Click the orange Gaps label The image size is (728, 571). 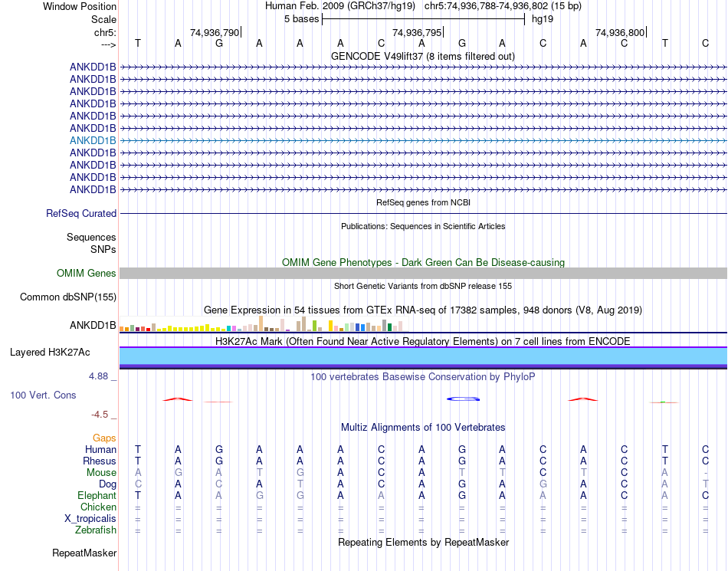[x=104, y=438]
